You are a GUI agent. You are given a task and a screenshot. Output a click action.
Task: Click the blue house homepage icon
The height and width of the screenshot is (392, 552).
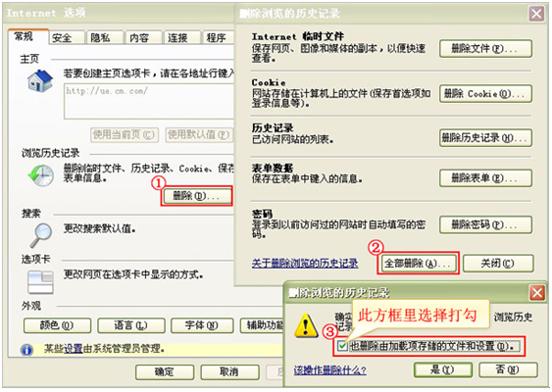pos(40,81)
